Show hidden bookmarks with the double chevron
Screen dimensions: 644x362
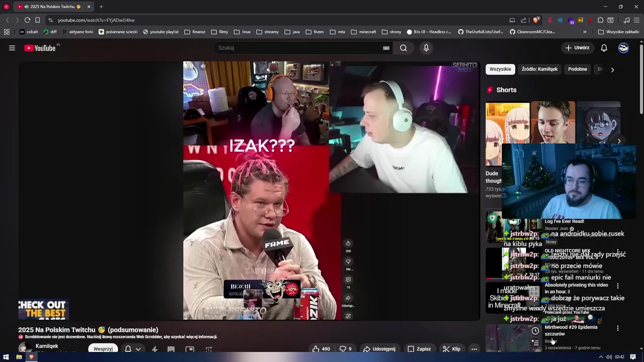click(x=585, y=32)
